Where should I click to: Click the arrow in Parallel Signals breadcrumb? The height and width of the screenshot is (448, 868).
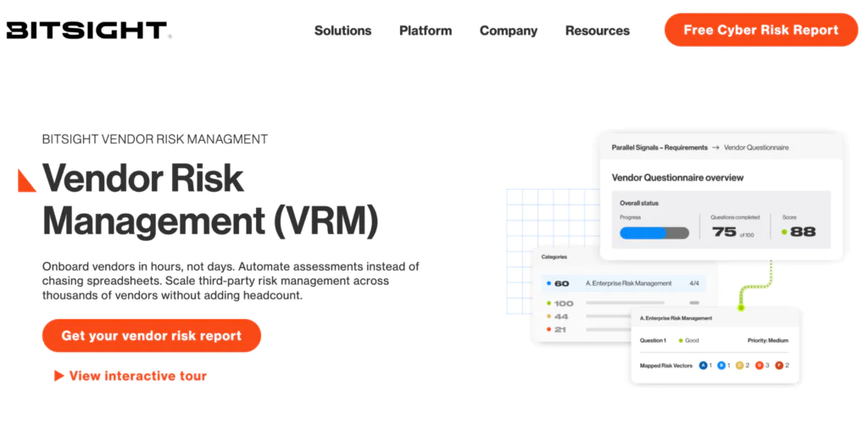tap(715, 148)
